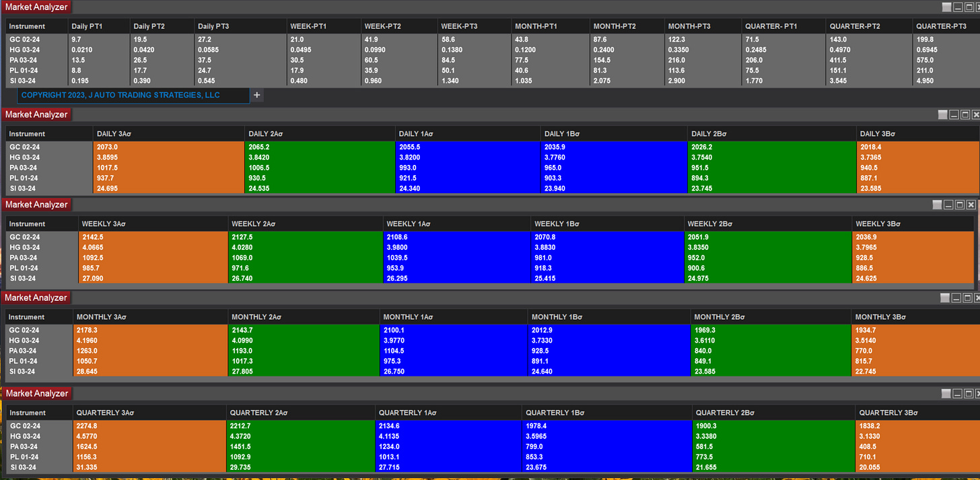Click the green cell with value 1969.3

[771, 330]
